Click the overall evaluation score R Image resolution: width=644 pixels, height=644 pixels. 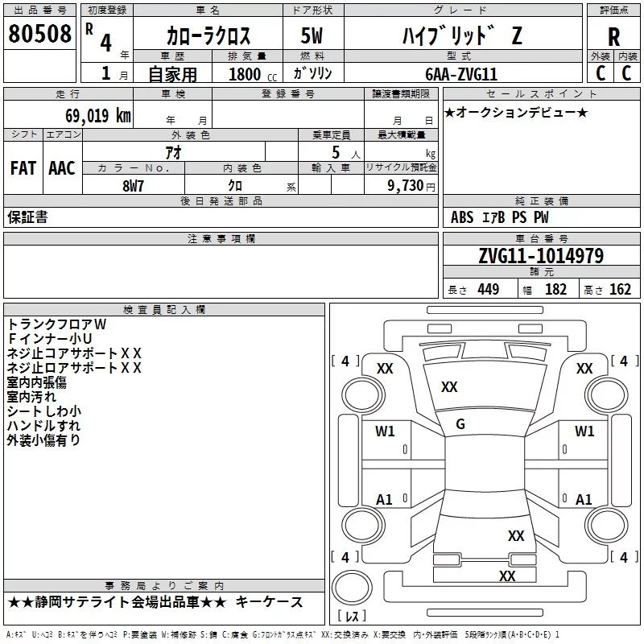(614, 37)
